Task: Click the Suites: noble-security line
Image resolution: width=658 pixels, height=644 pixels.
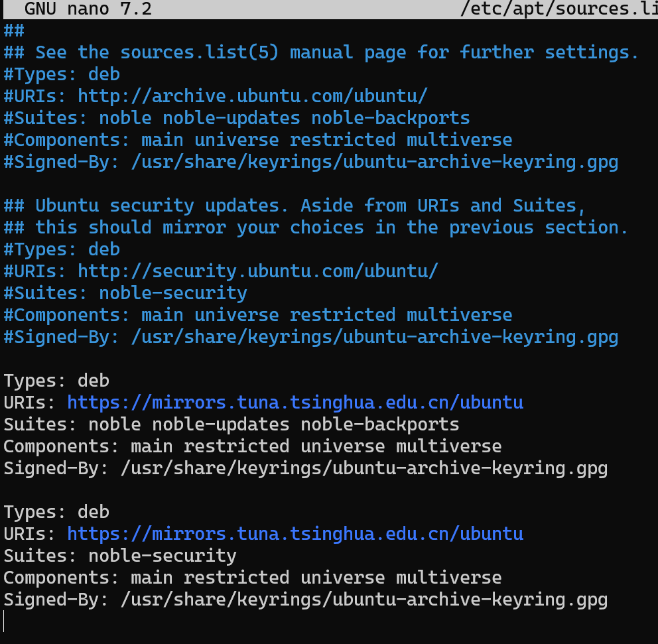Action: tap(119, 555)
